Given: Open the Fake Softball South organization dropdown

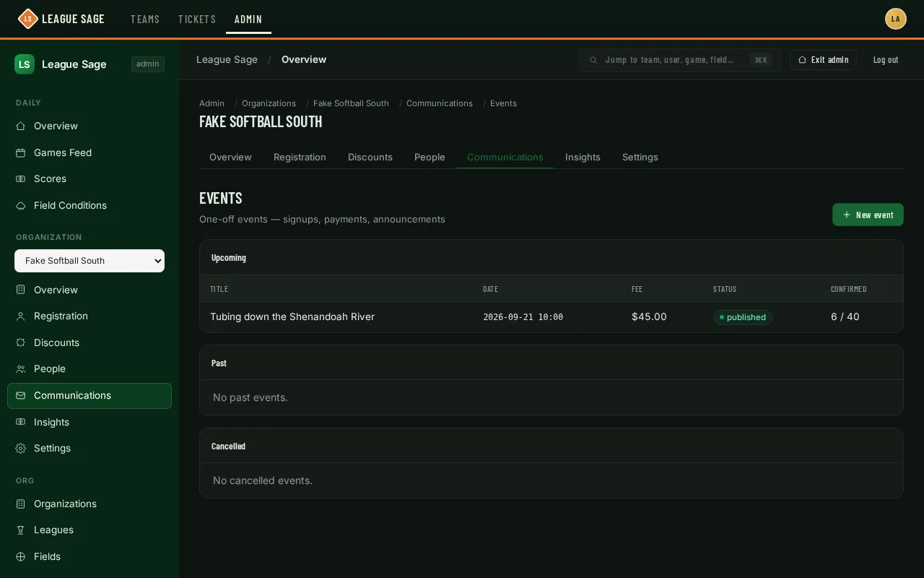Looking at the screenshot, I should pyautogui.click(x=90, y=261).
